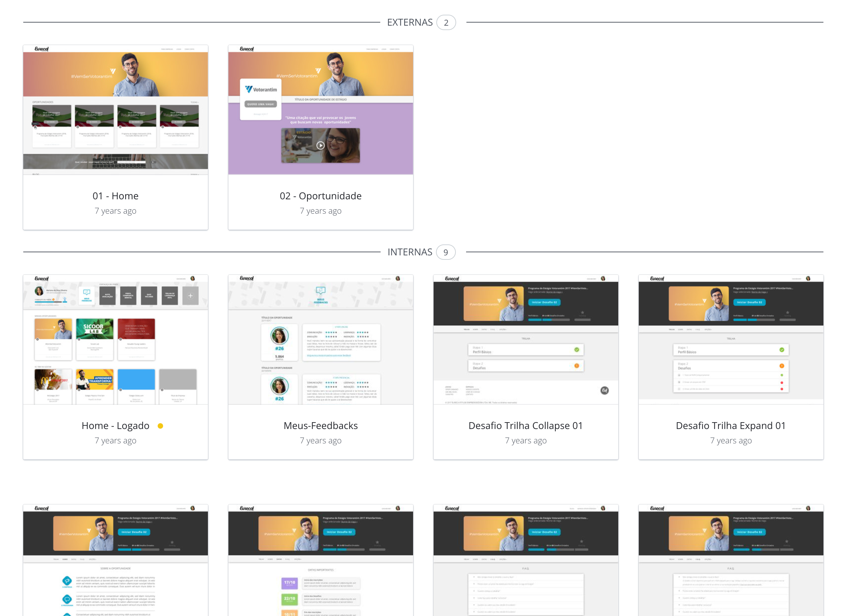Click the INTERNAS section heading
The height and width of the screenshot is (616, 846).
[x=410, y=252]
